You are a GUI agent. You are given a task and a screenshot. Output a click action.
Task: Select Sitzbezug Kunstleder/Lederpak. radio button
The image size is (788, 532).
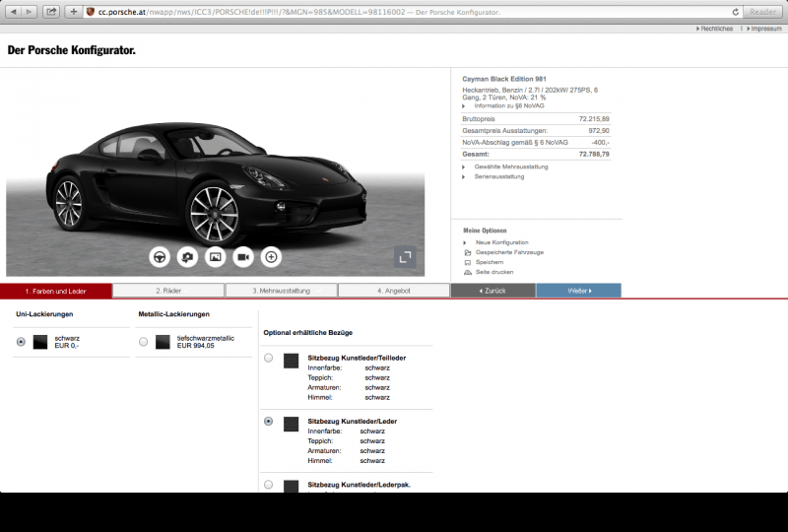[x=268, y=485]
